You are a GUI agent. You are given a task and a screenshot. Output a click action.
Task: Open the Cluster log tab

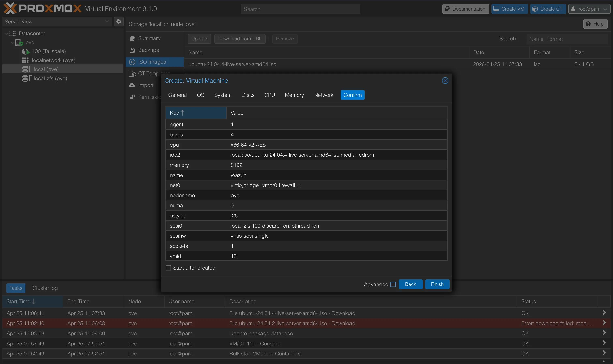45,288
